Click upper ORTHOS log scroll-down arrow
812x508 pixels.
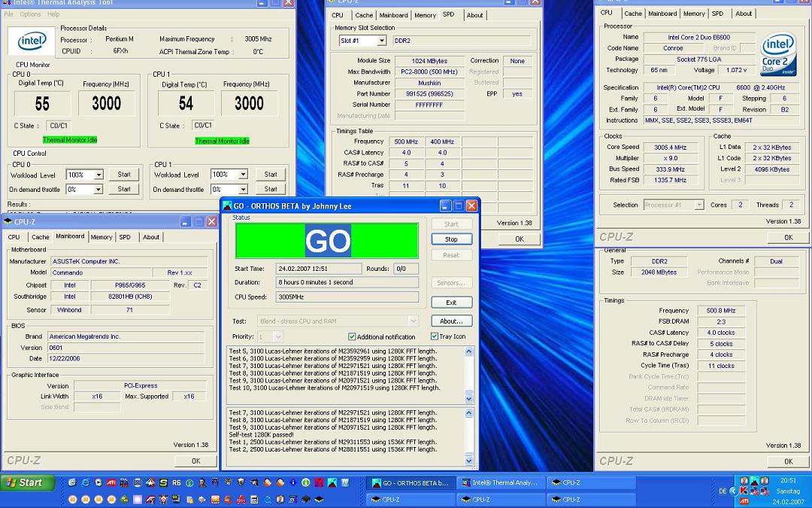(468, 399)
